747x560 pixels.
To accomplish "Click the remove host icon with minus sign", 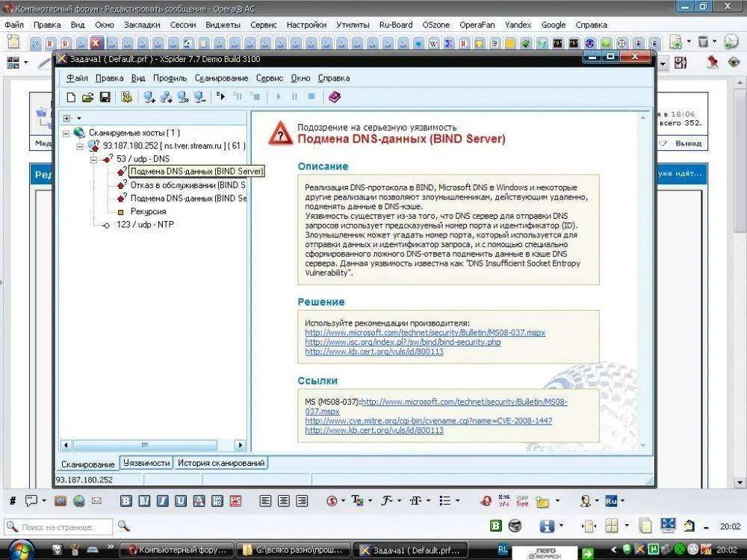I will point(199,97).
